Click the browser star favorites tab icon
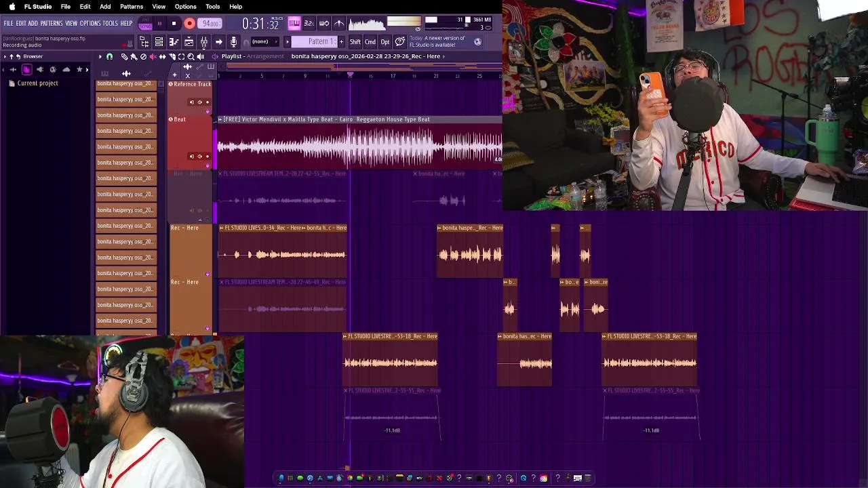 click(x=79, y=69)
